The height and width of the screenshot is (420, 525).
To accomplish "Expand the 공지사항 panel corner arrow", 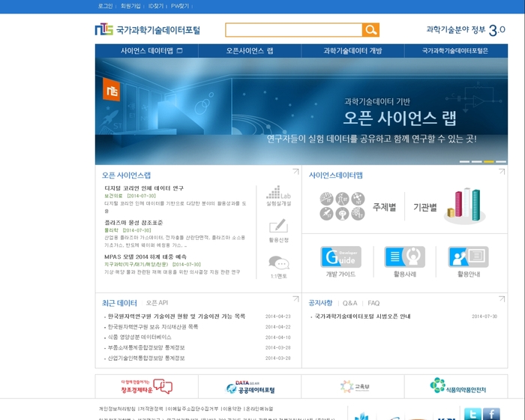I will pos(502,299).
